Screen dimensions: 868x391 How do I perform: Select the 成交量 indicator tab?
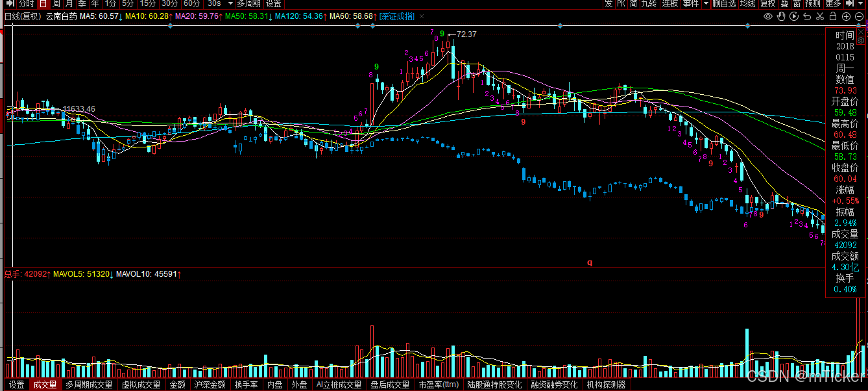pos(45,385)
